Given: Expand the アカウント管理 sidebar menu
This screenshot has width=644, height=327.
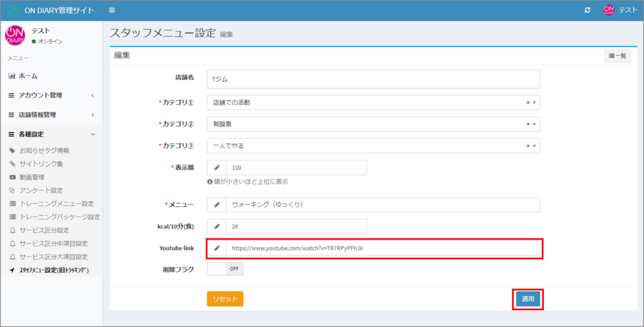Looking at the screenshot, I should point(51,96).
